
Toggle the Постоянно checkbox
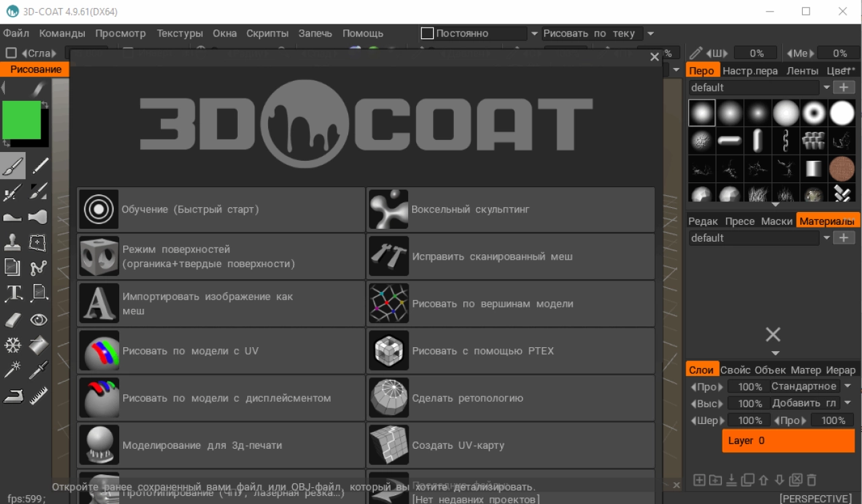(427, 33)
